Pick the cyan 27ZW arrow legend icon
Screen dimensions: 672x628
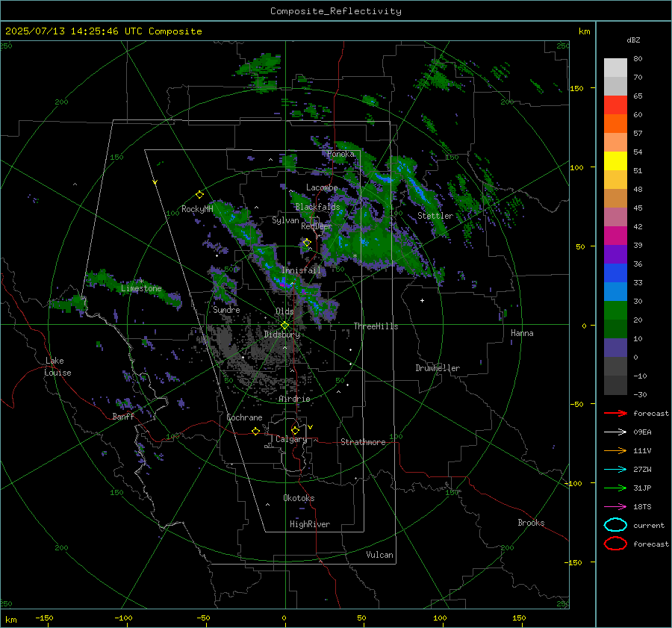pyautogui.click(x=615, y=470)
